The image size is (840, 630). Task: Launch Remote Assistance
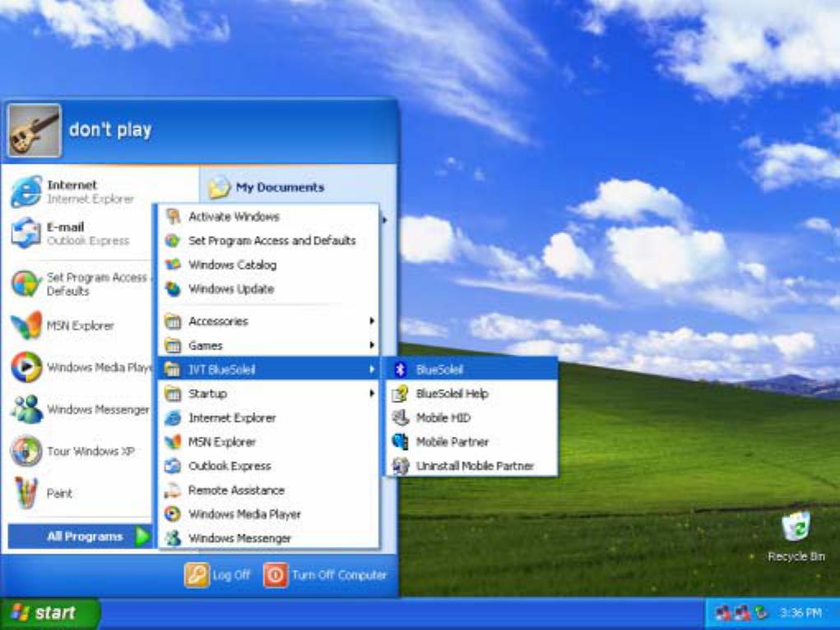pos(268,490)
